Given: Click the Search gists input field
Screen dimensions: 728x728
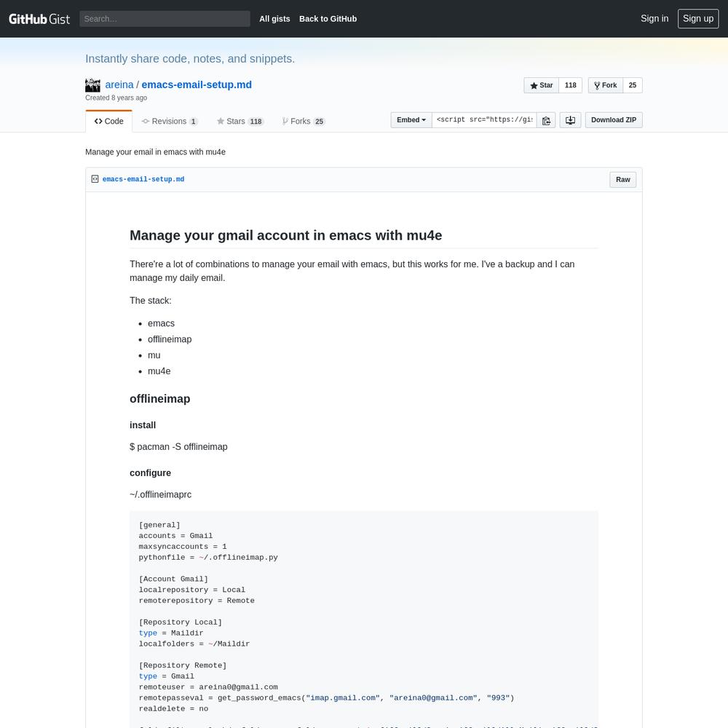Looking at the screenshot, I should [x=165, y=19].
